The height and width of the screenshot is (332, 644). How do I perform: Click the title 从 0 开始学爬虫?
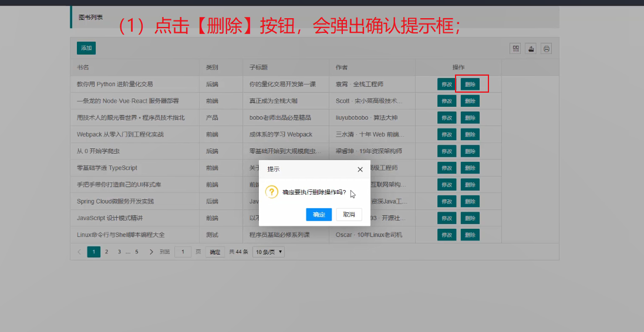tap(98, 151)
